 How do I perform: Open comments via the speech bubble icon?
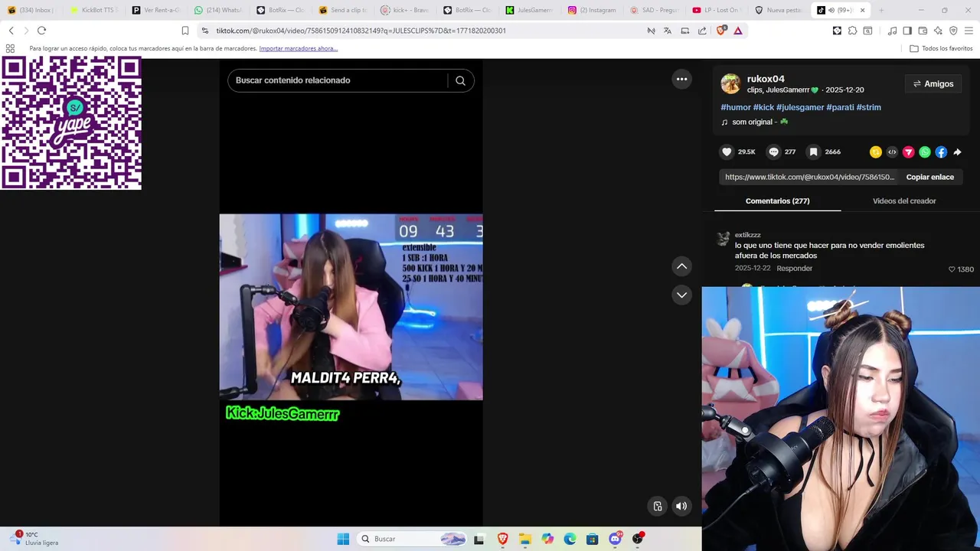point(773,152)
